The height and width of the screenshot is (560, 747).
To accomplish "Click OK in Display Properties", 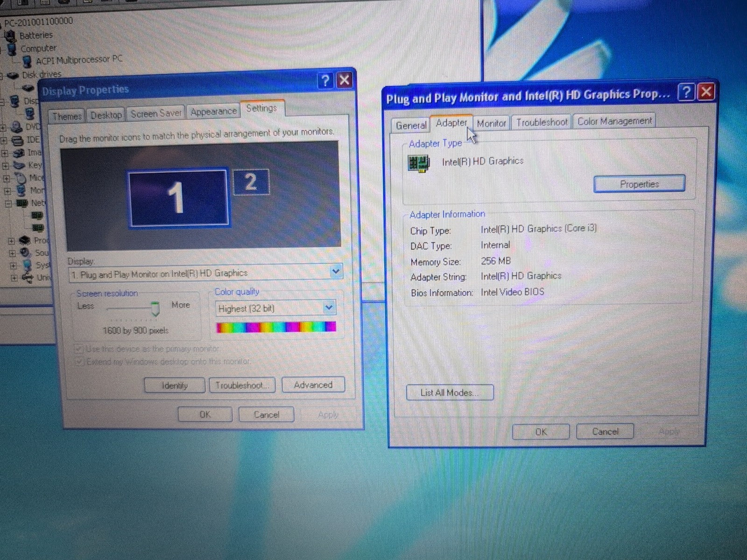I will [205, 414].
